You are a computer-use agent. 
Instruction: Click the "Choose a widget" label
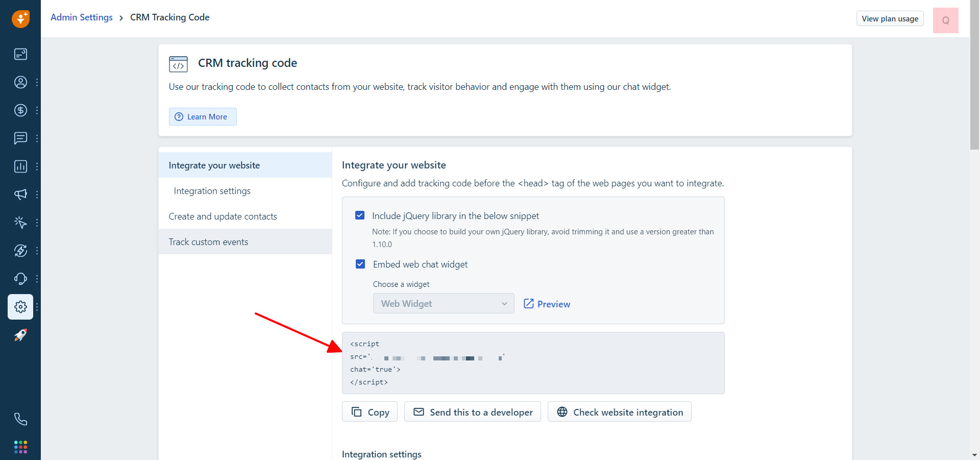(x=401, y=284)
